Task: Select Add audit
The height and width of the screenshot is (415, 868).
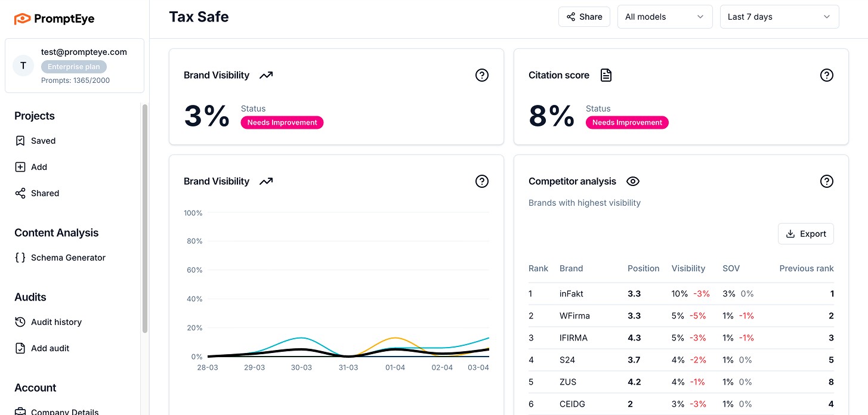Action: point(50,348)
